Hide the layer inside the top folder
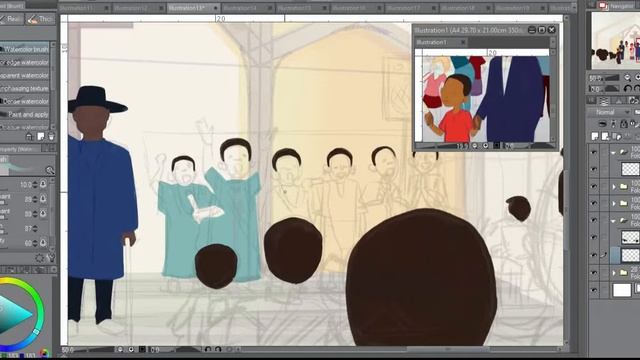The image size is (640, 360). pyautogui.click(x=594, y=169)
